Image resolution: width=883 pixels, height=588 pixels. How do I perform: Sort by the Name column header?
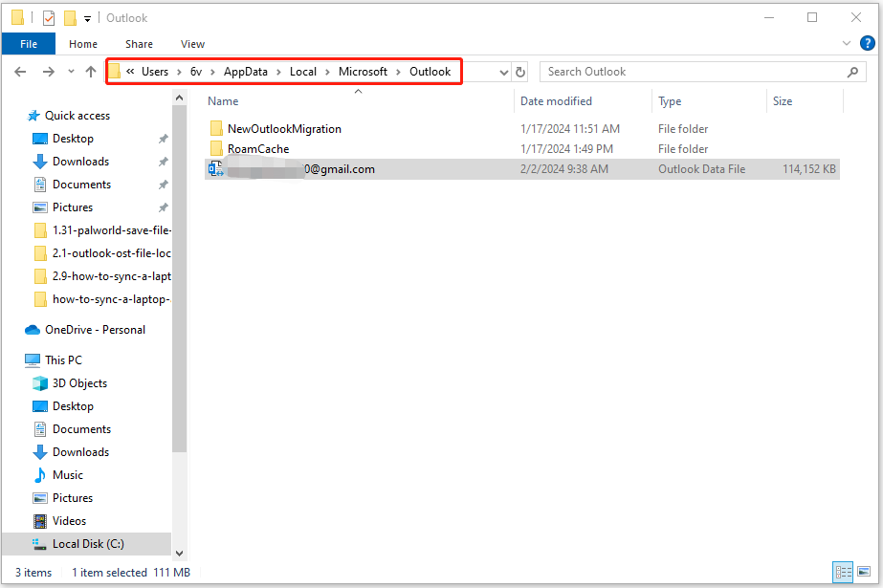tap(223, 101)
